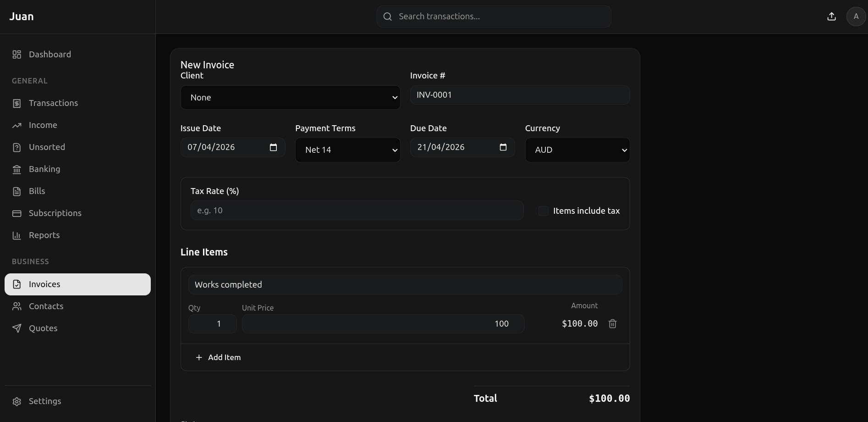Click the Income trend-line icon
The width and height of the screenshot is (868, 422).
[x=17, y=125]
